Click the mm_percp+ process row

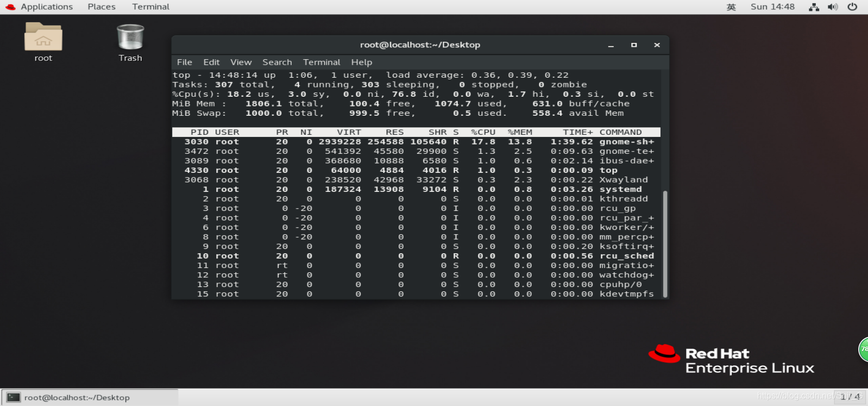pyautogui.click(x=416, y=237)
